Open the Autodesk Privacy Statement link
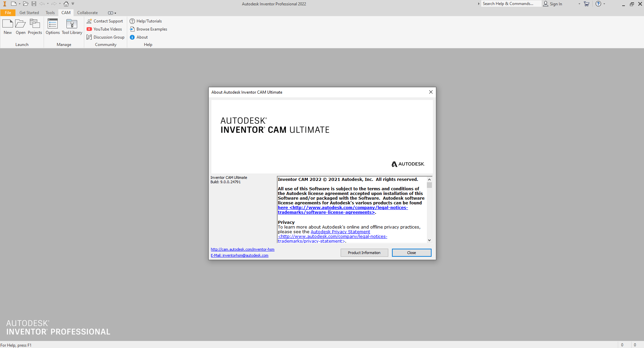Viewport: 644px width, 348px height. point(340,232)
